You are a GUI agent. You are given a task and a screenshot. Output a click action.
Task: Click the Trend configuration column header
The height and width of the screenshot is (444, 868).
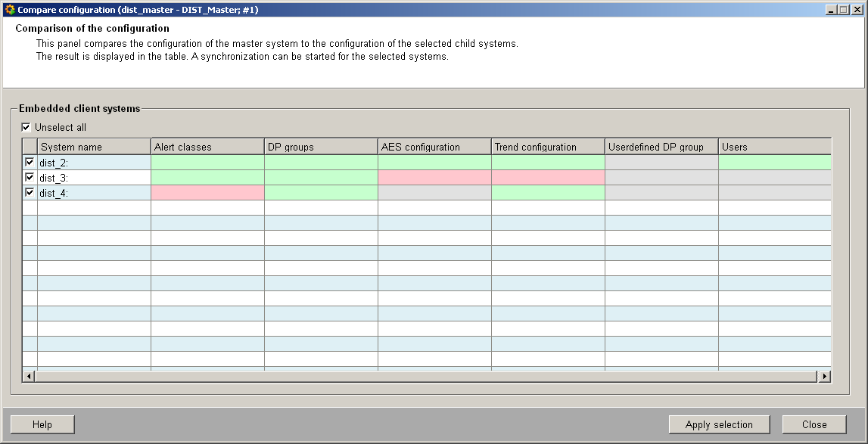click(548, 147)
